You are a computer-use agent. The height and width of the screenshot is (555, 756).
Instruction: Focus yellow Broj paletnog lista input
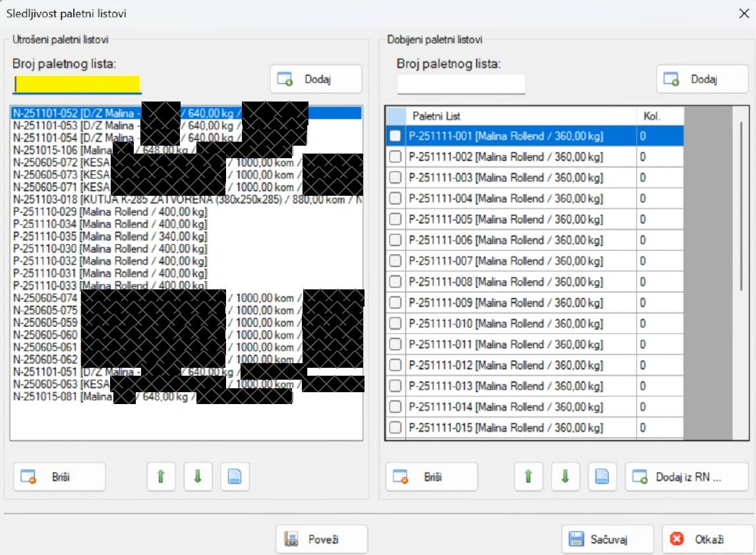pyautogui.click(x=77, y=84)
